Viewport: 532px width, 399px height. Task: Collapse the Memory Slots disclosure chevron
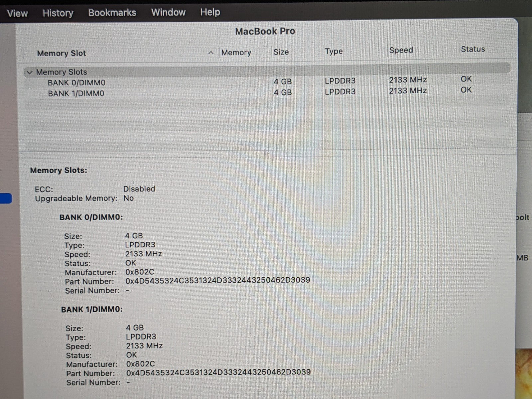point(30,72)
